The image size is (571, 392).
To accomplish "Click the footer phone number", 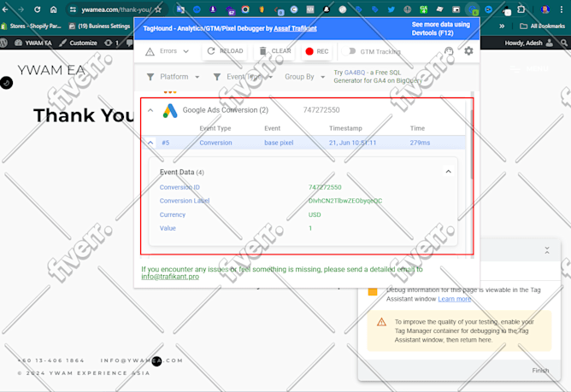I will [51, 360].
